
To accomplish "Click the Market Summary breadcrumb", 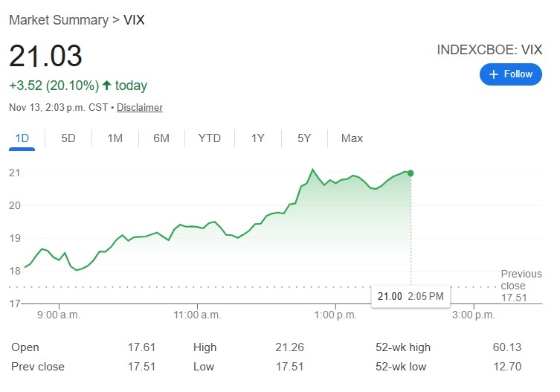I will click(x=59, y=20).
